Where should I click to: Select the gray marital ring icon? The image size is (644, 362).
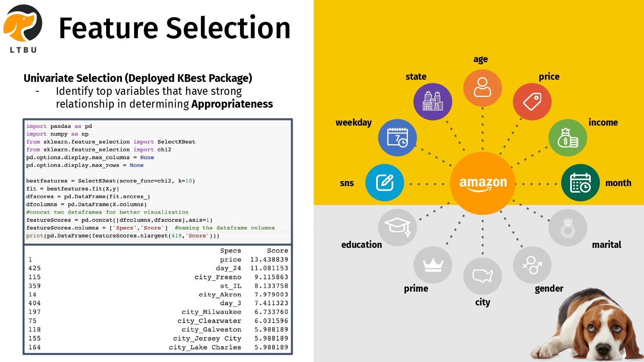click(568, 227)
